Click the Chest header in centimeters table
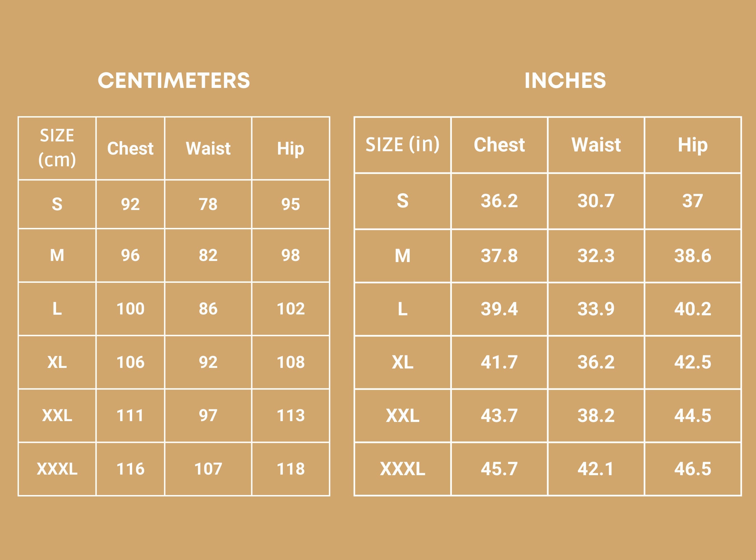The width and height of the screenshot is (756, 560). coord(130,148)
